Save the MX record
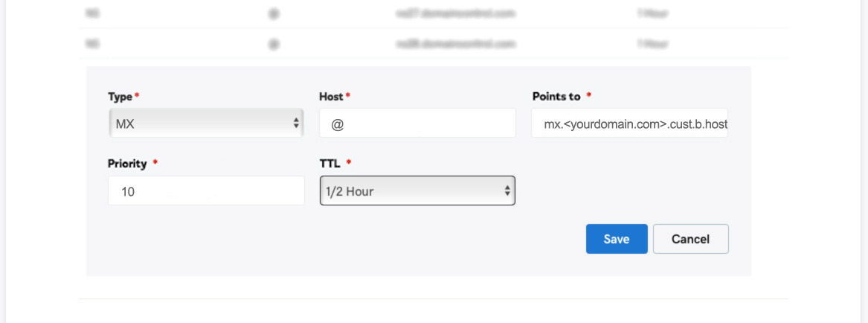 617,239
